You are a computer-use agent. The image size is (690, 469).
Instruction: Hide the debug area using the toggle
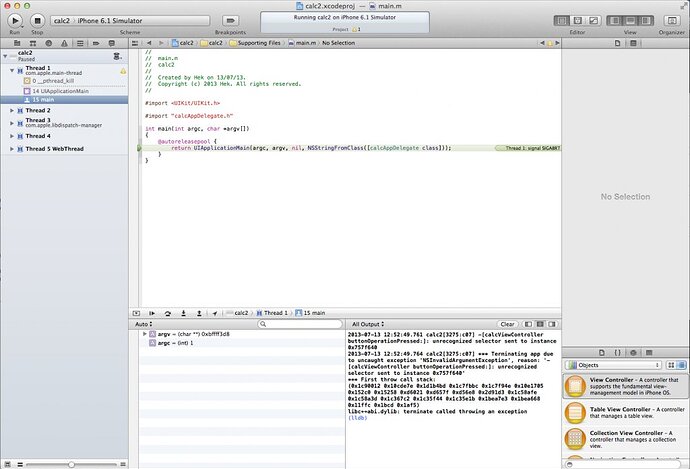coord(136,313)
